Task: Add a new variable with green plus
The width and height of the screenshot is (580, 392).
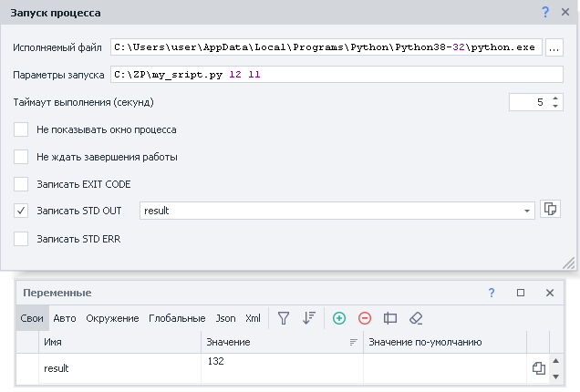Action: point(339,318)
